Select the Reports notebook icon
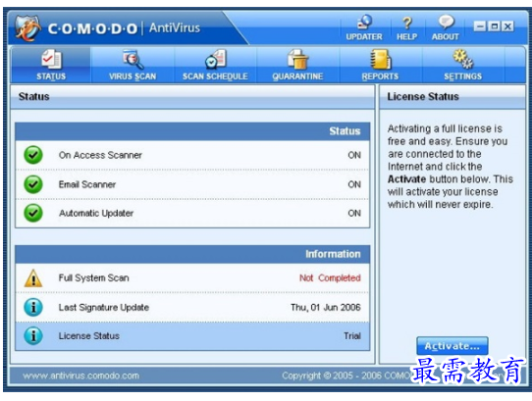Viewport: 532px width, 401px height. [380, 59]
